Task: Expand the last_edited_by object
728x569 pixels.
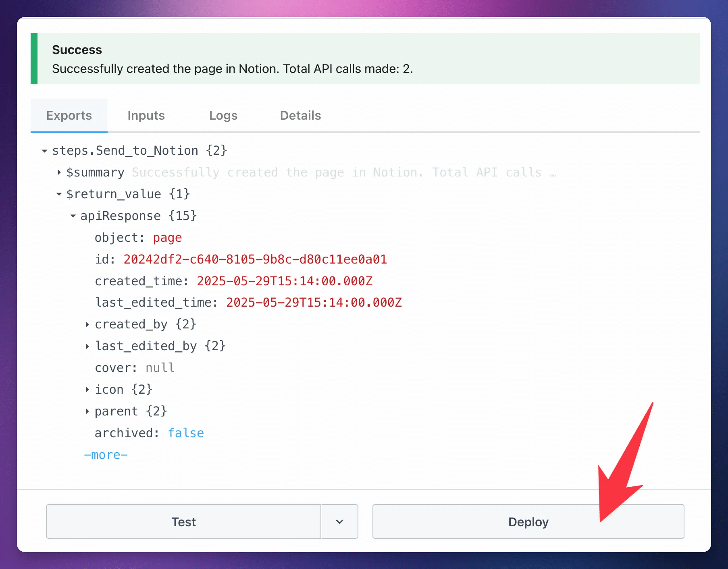Action: pos(87,346)
